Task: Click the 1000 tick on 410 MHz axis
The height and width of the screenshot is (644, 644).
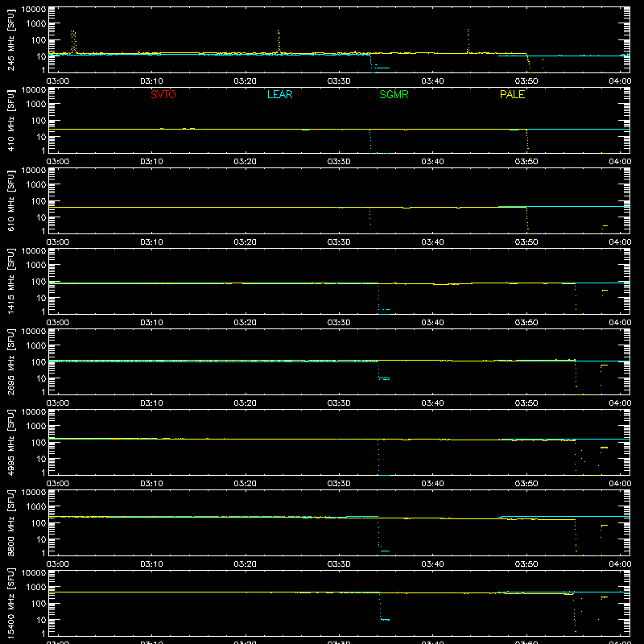Action: point(36,105)
